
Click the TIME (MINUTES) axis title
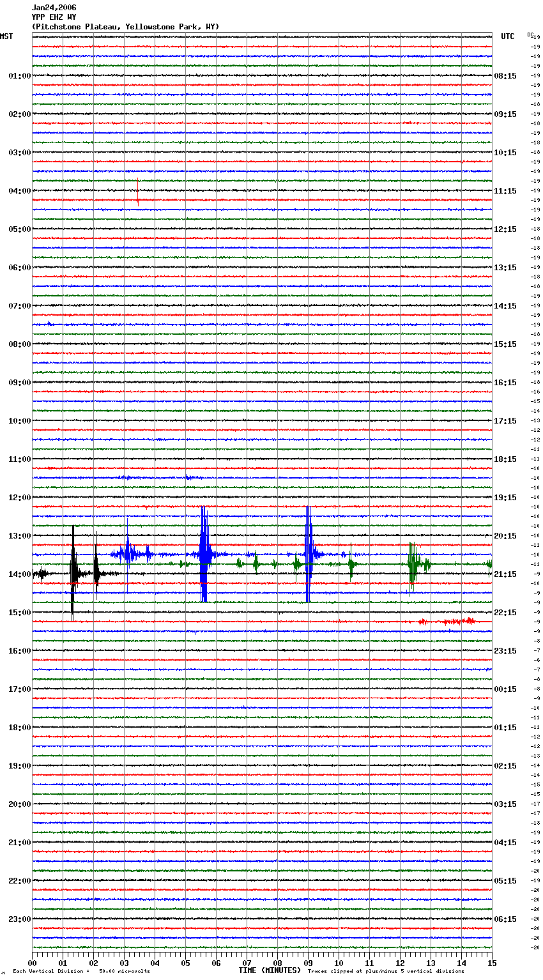pyautogui.click(x=270, y=970)
